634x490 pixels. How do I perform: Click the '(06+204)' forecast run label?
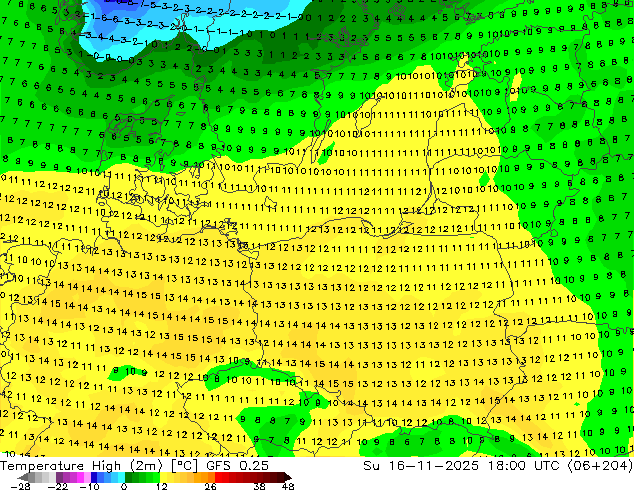[x=600, y=466]
